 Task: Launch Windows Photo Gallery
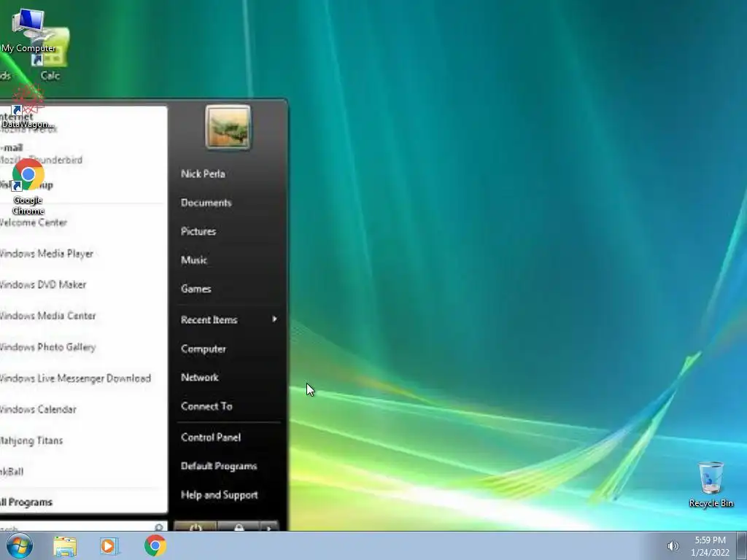coord(47,347)
